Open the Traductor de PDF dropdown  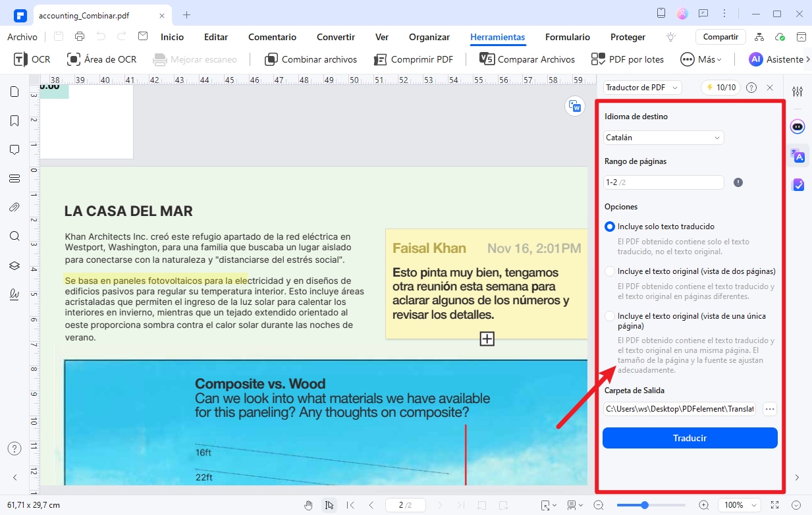642,88
